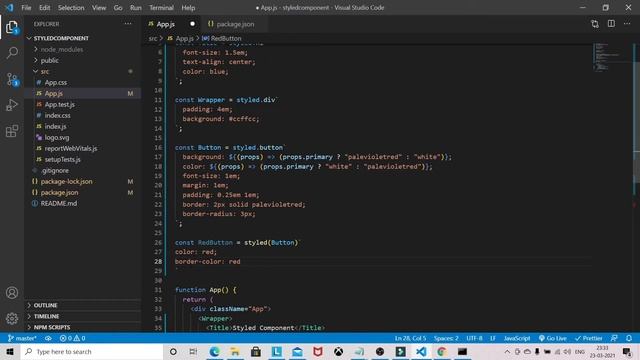Open index.css file
This screenshot has height=360, width=640.
(x=58, y=116)
